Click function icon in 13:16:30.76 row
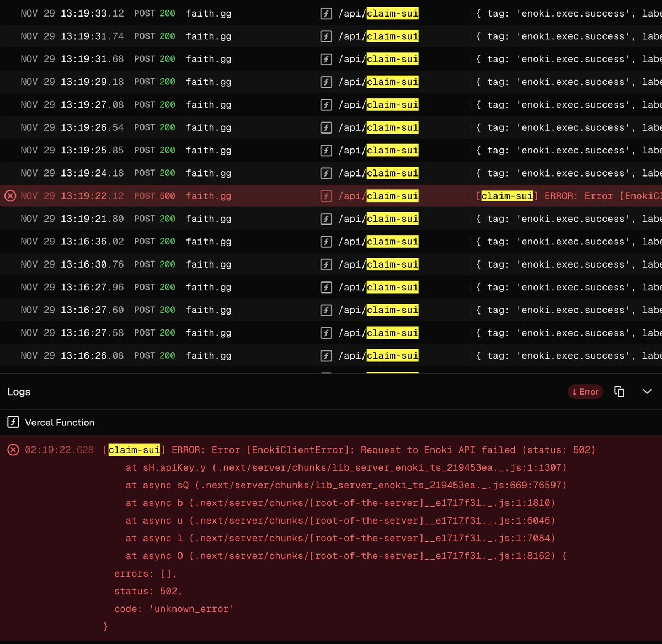662x644 pixels. click(x=326, y=264)
